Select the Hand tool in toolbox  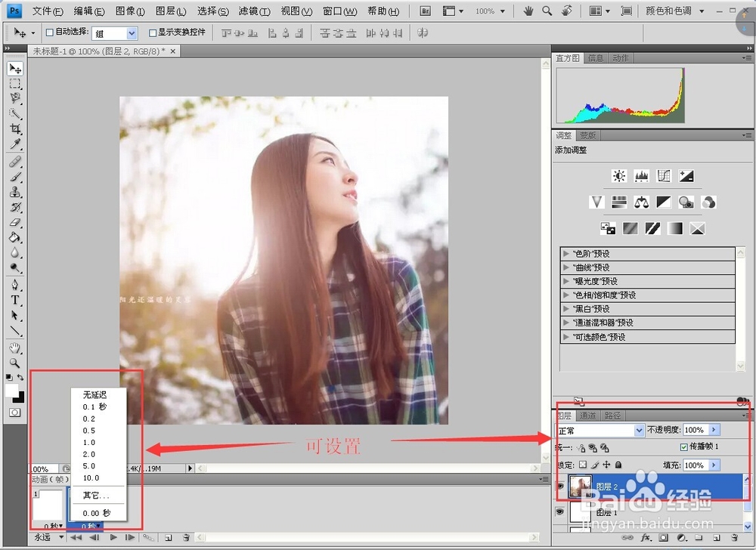pos(15,348)
